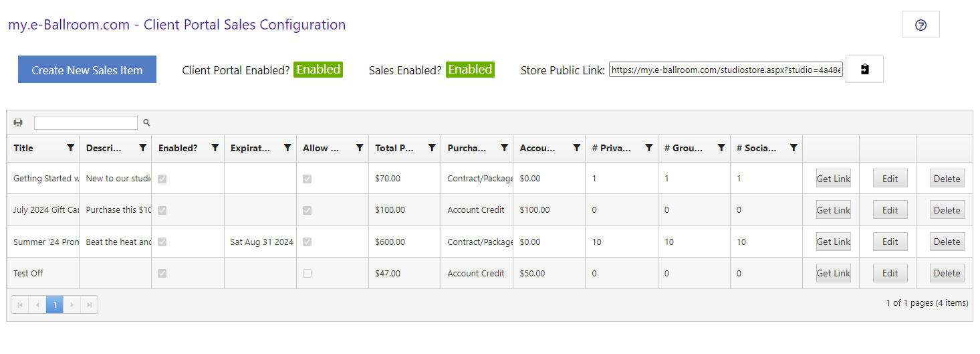Click the search magnifier icon
Viewport: 980px width, 354px height.
point(146,122)
